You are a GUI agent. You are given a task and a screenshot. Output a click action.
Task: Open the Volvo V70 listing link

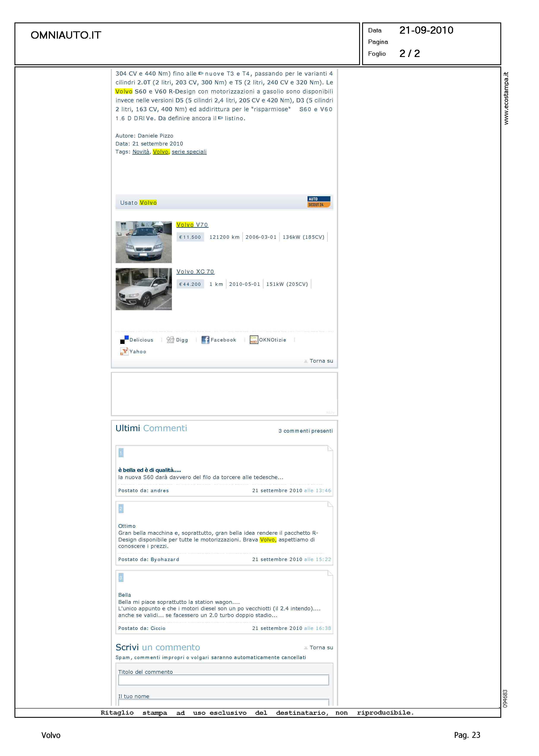192,225
